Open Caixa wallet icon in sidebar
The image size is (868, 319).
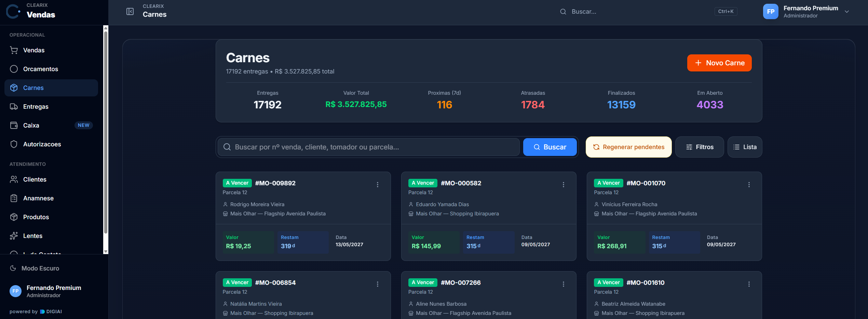tap(14, 125)
